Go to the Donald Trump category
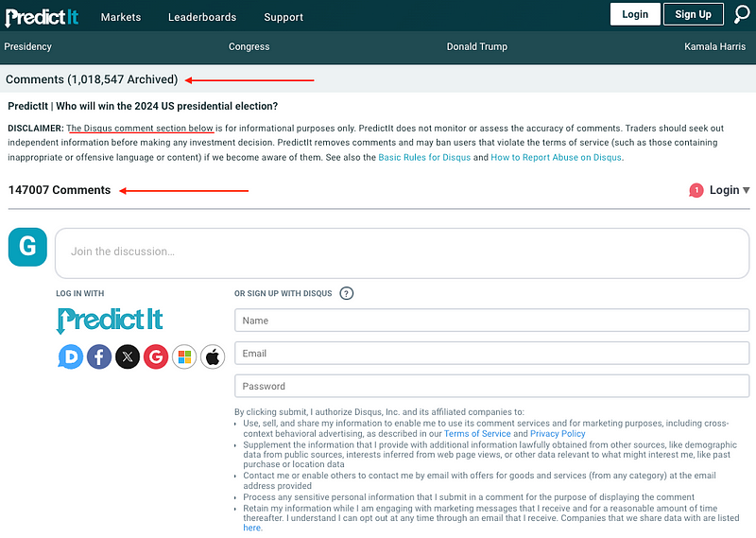This screenshot has width=756, height=538. 477,46
